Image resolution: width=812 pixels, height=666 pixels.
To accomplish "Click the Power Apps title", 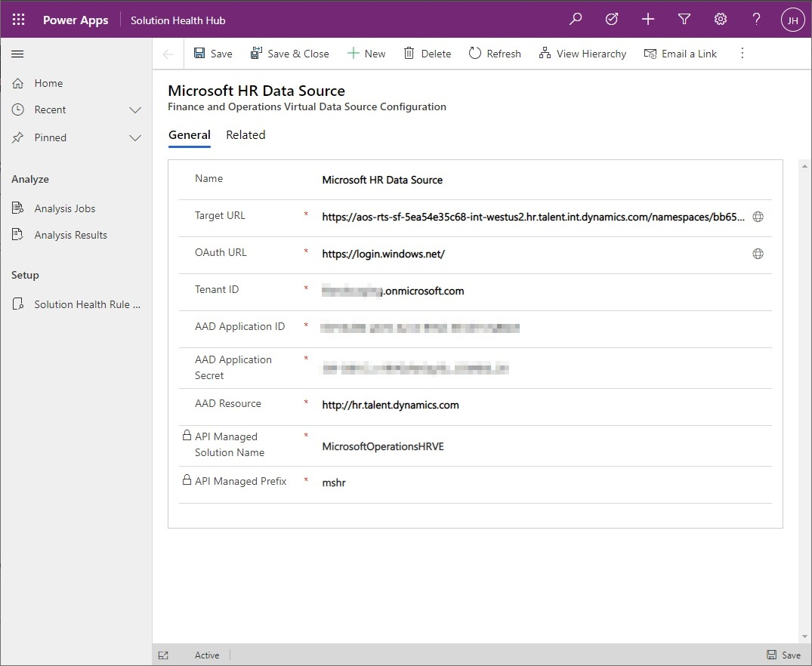I will click(x=76, y=20).
